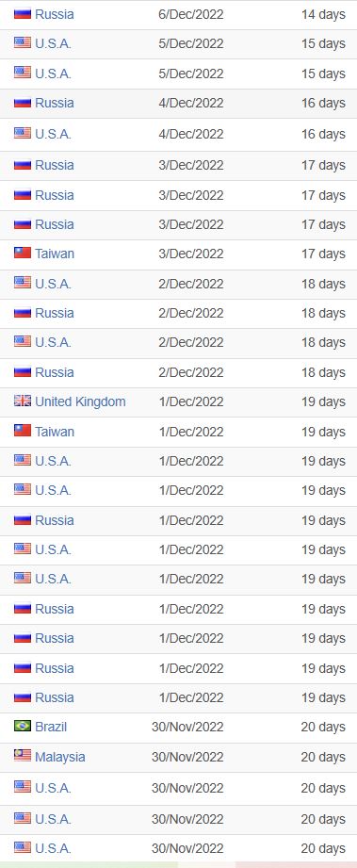The width and height of the screenshot is (357, 868).
Task: Click Taiwan flag in the 3/Dec/2022 row
Action: point(23,254)
